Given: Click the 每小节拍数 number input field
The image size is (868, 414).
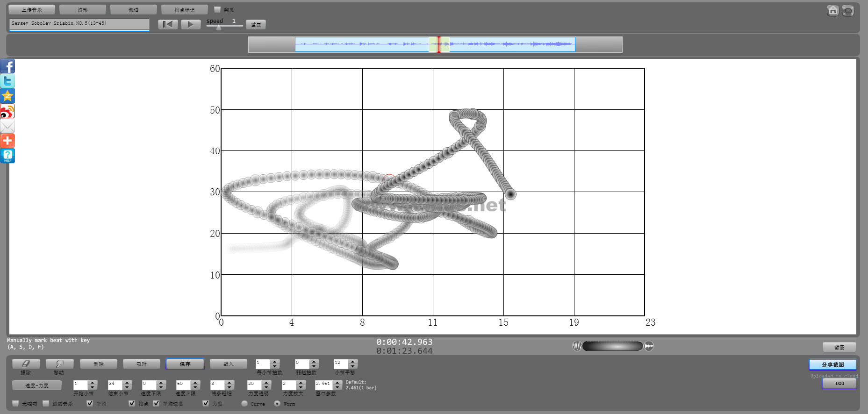Looking at the screenshot, I should 263,364.
